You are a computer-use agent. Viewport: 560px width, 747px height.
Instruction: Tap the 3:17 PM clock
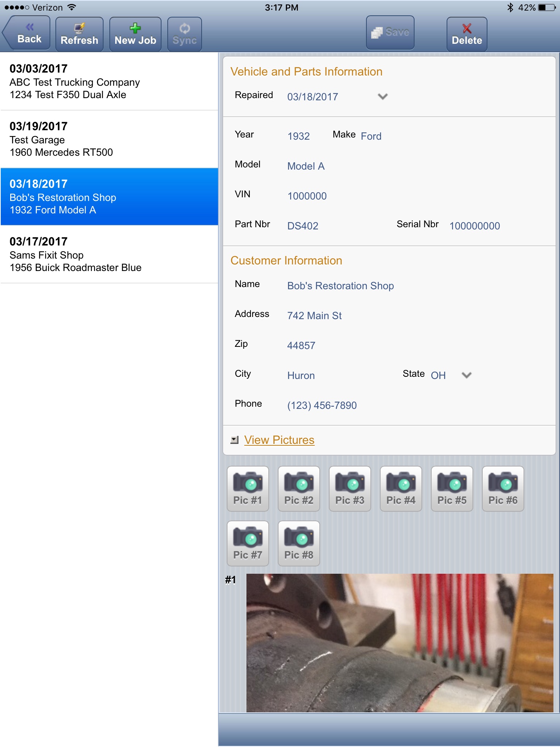(281, 7)
